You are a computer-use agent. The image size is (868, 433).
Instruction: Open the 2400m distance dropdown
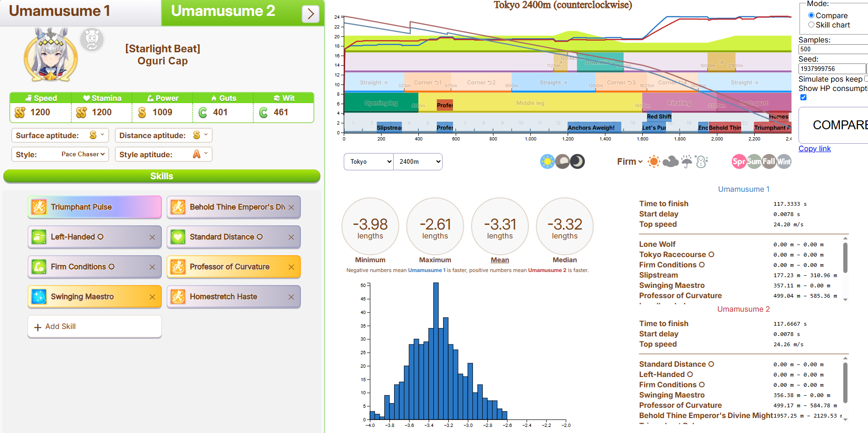(418, 161)
